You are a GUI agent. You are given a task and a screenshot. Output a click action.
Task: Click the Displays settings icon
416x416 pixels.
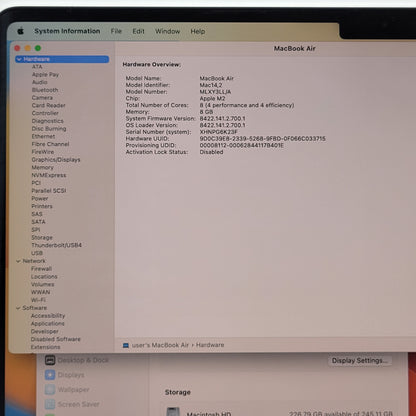[x=50, y=375]
